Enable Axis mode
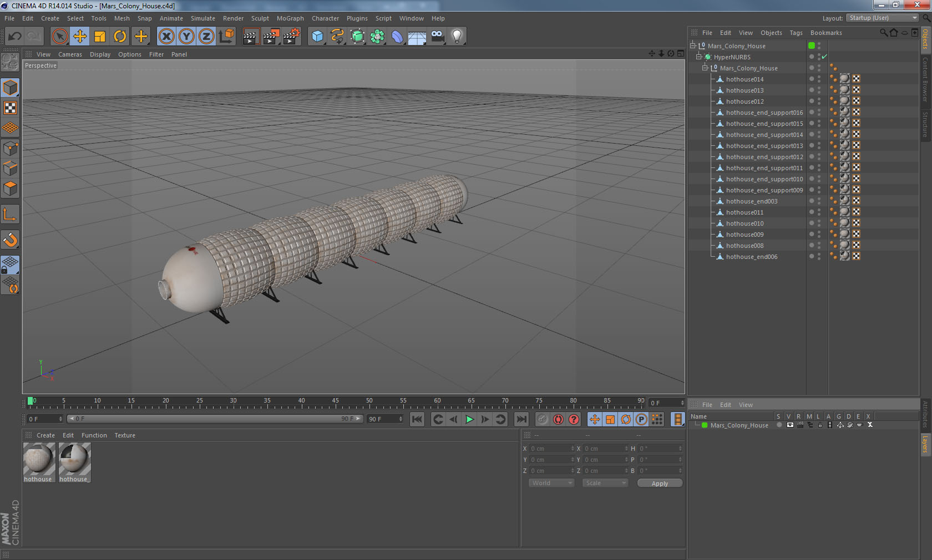 (10, 214)
